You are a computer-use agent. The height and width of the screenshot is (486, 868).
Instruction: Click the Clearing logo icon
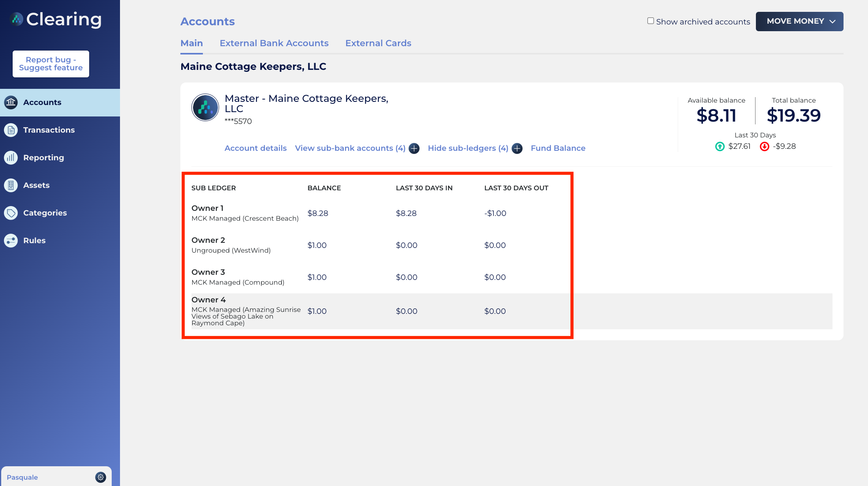pyautogui.click(x=17, y=19)
